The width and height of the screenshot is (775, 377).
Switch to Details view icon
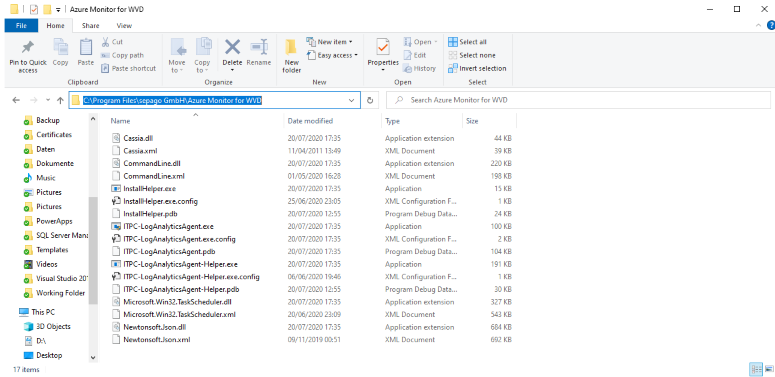click(x=756, y=369)
